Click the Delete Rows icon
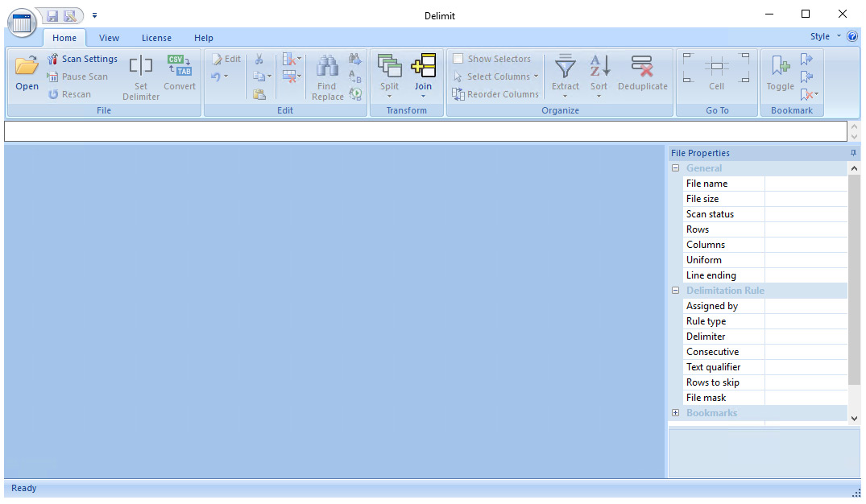866x504 pixels. point(289,76)
